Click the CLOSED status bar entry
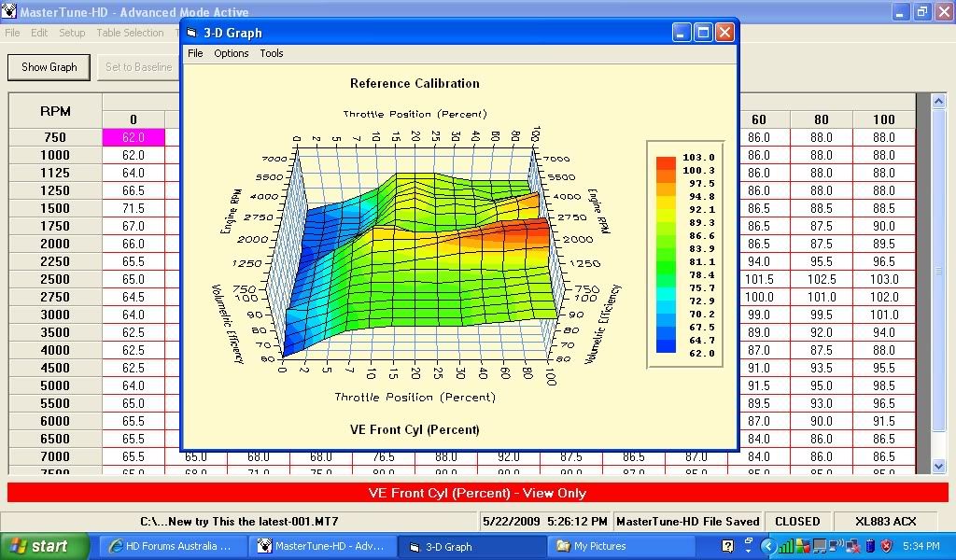The height and width of the screenshot is (560, 956). [x=797, y=522]
